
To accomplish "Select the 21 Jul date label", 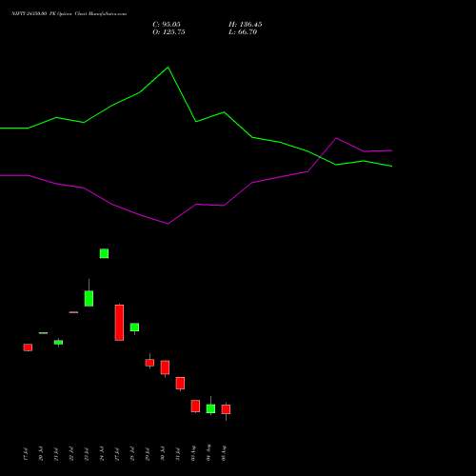I will [x=56, y=453].
